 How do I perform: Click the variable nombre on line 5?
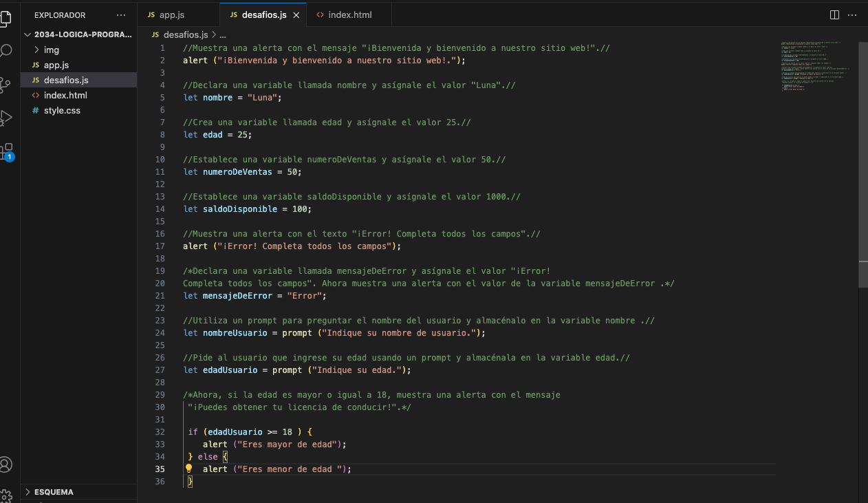(x=217, y=98)
